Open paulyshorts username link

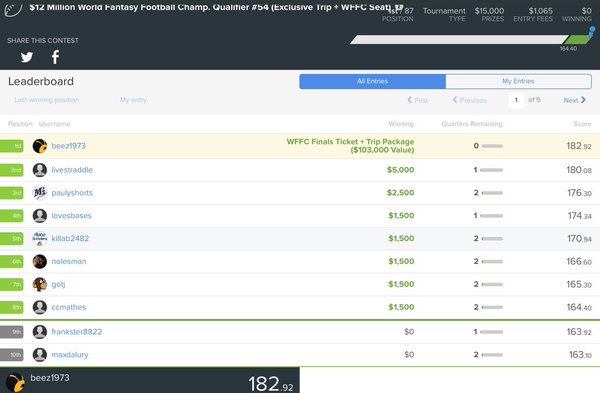[72, 193]
